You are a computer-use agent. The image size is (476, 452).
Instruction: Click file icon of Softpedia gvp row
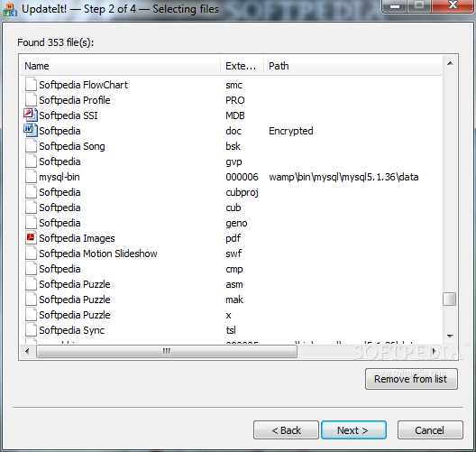click(31, 161)
